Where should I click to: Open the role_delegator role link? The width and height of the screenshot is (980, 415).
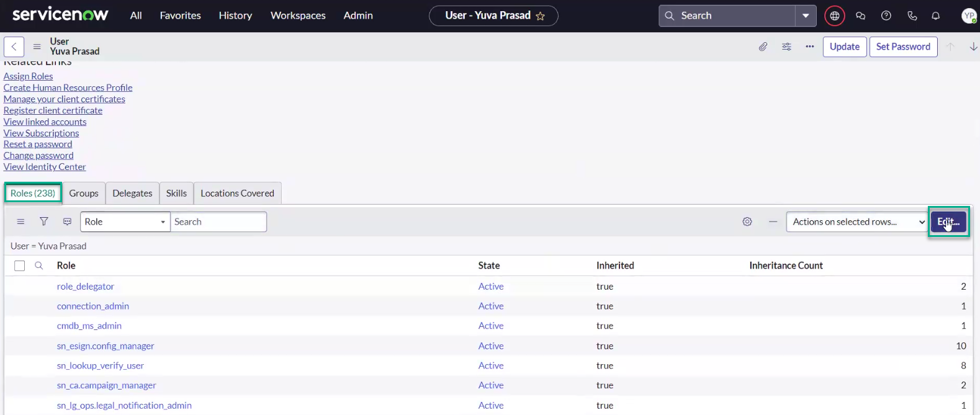(x=86, y=287)
